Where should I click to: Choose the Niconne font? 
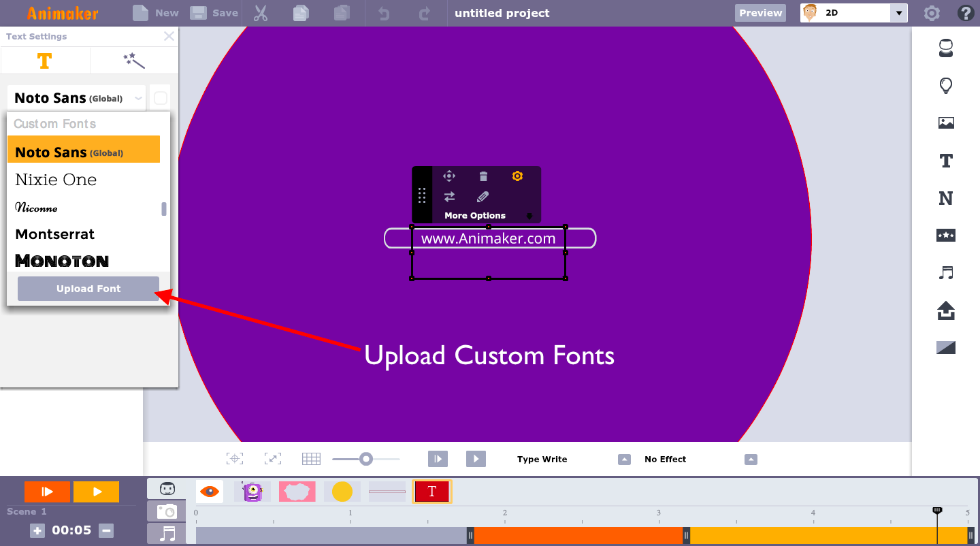point(37,207)
